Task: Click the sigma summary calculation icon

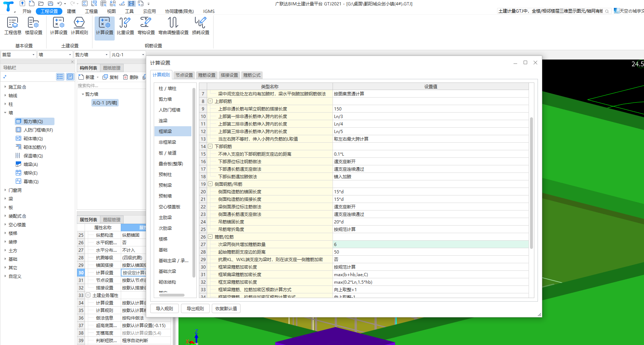Action: [x=85, y=4]
